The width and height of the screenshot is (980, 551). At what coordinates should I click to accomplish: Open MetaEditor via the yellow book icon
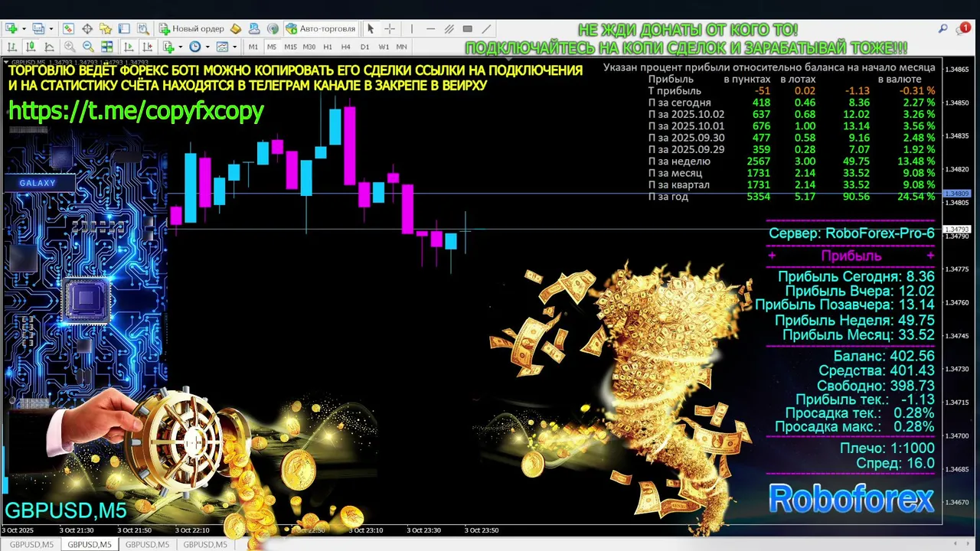point(236,28)
